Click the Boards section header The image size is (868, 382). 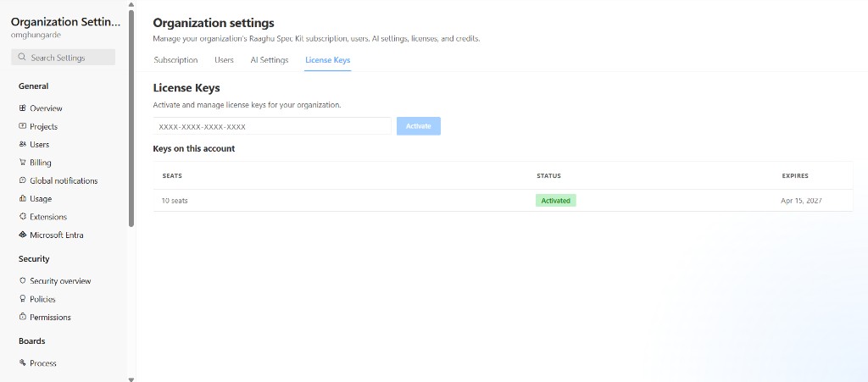tap(31, 341)
